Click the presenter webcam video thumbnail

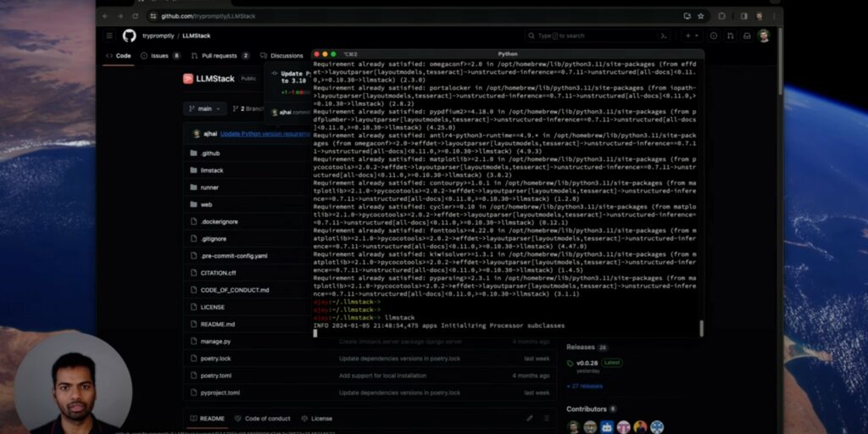73,383
